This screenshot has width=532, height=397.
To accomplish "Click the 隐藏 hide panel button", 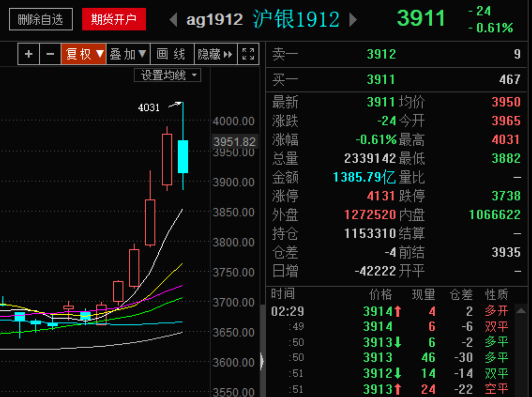I will point(216,54).
